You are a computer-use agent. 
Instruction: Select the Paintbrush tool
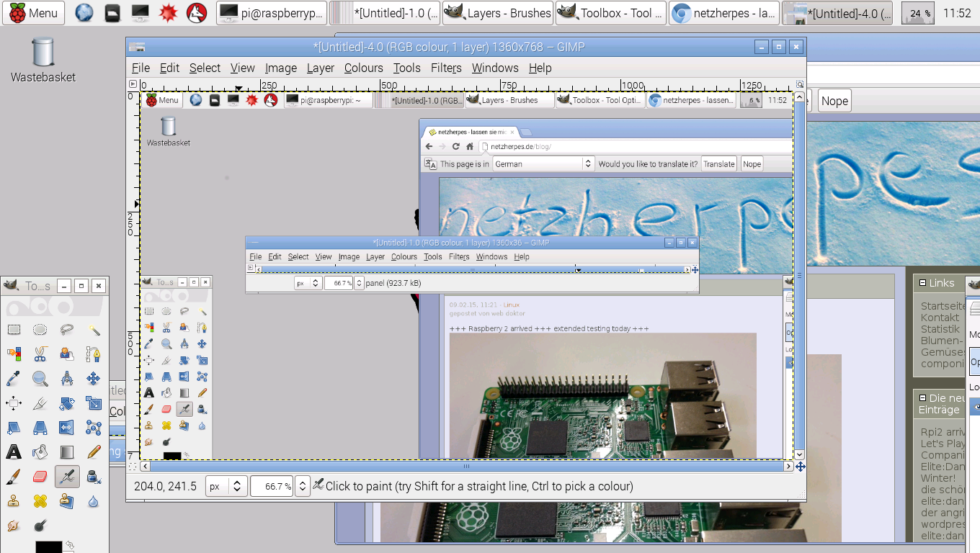click(x=14, y=476)
